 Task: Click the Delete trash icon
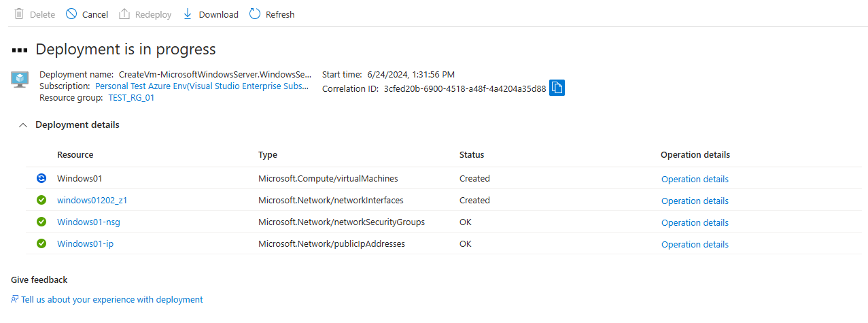(19, 14)
